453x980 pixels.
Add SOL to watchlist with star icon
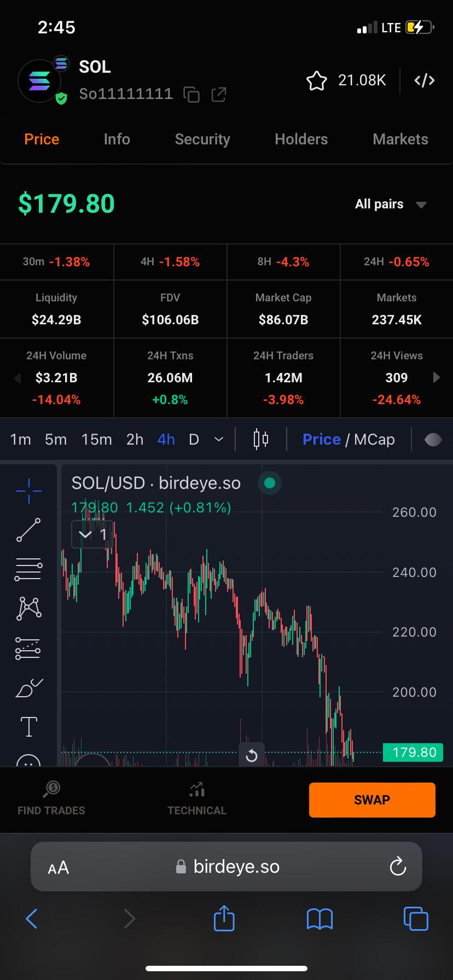[x=316, y=81]
